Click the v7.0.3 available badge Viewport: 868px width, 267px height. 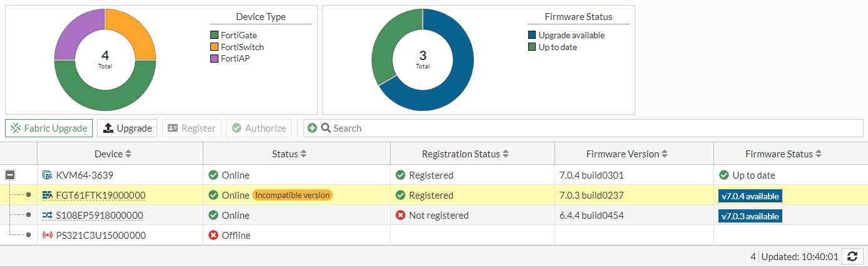pos(750,216)
